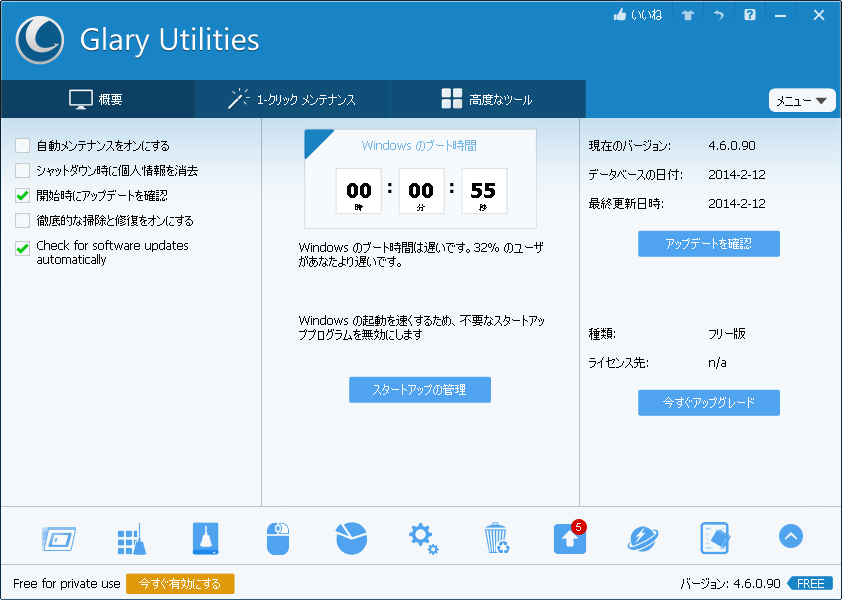Uncheck Check for software updates automatically
Viewport: 842px width, 600px height.
23,248
